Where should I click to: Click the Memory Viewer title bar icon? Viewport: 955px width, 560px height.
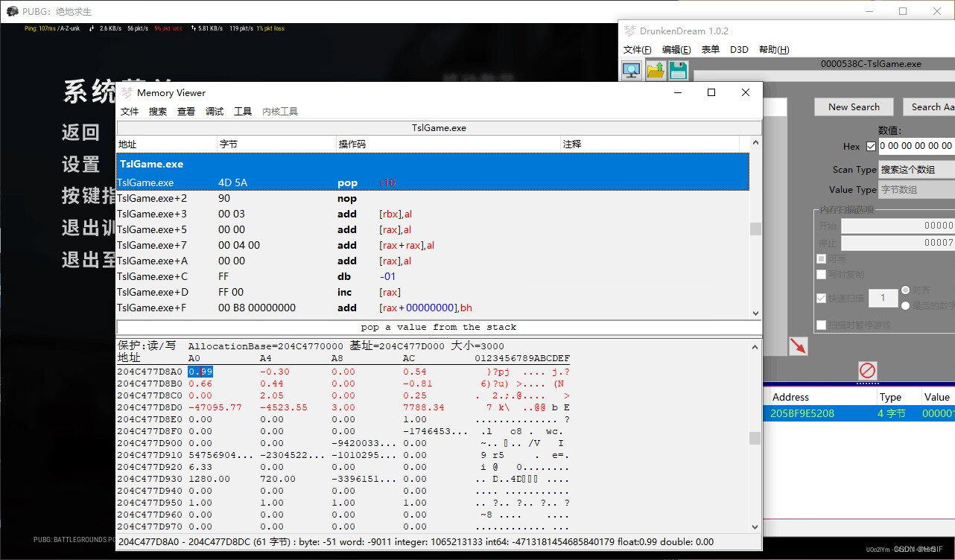(127, 92)
